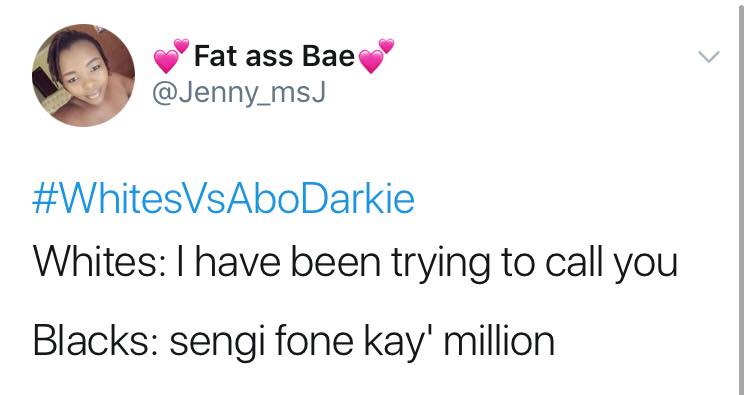Click the word been in the tweet

pos(336,263)
